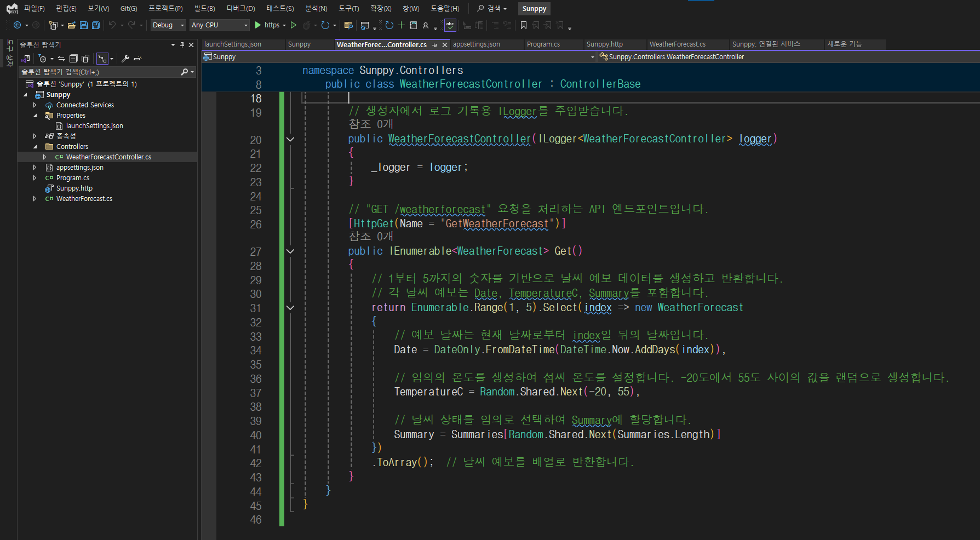The height and width of the screenshot is (540, 980).
Task: Click Switch Views icon in Solution Explorer
Action: click(x=26, y=59)
